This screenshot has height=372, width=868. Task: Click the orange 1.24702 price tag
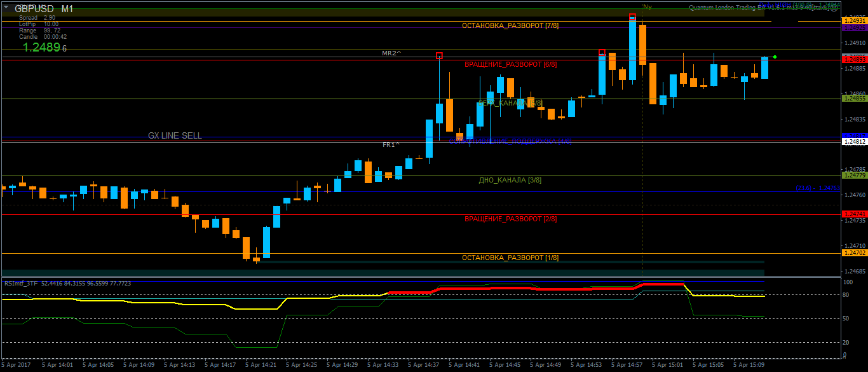(x=854, y=253)
